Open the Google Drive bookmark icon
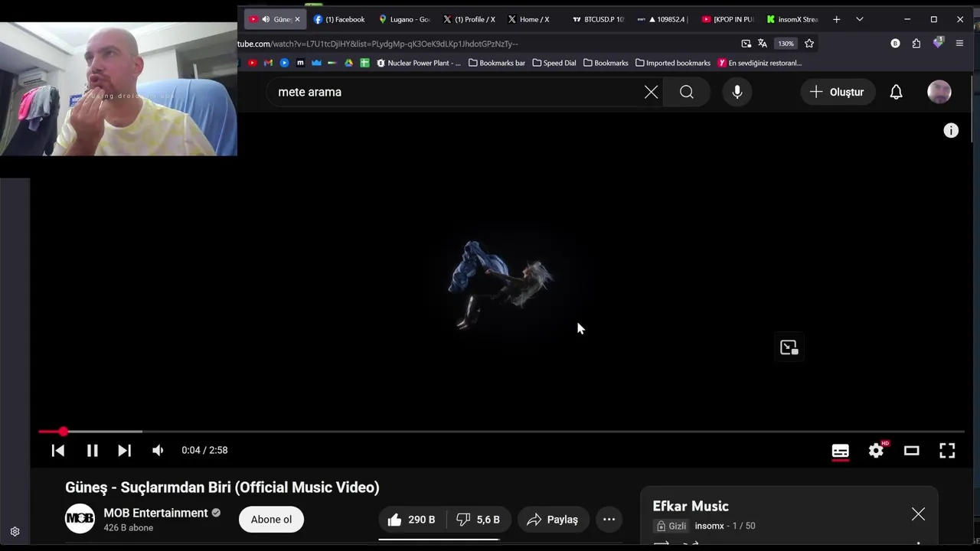Image resolution: width=980 pixels, height=551 pixels. (348, 63)
